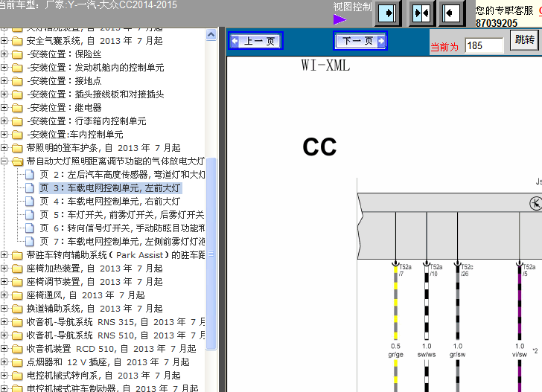542x392 pixels.
Task: Click folder icon of 座椅加热装置
Action: coord(17,269)
